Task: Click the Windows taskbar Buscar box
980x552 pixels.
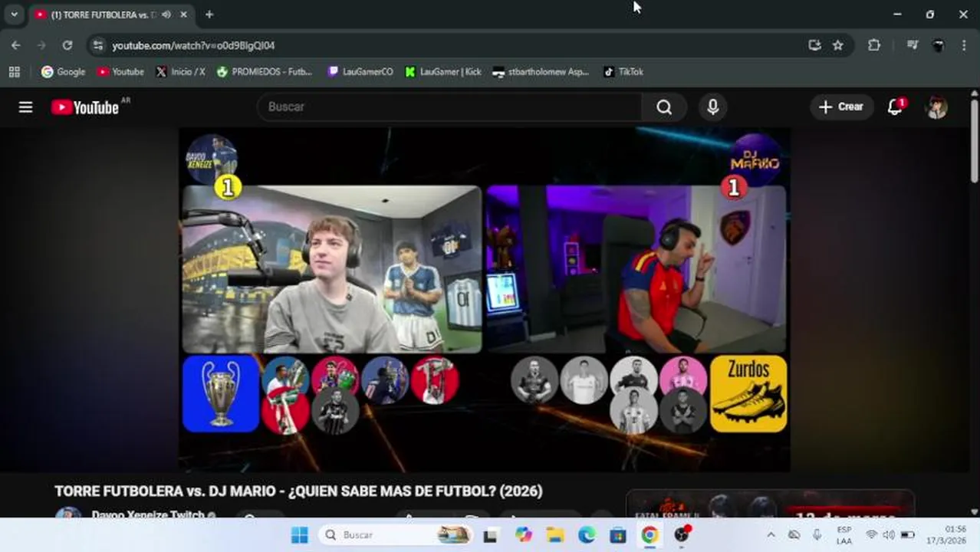Action: 396,535
